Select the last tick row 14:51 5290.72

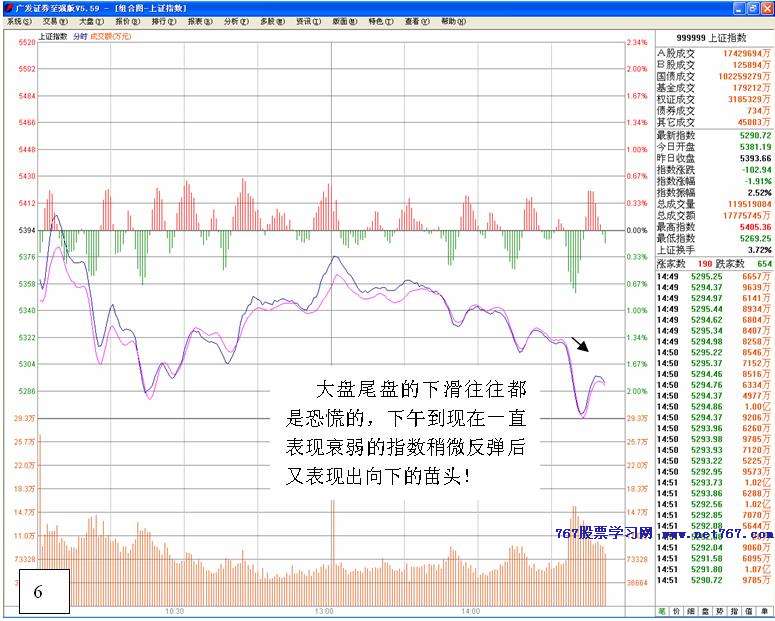click(x=714, y=579)
